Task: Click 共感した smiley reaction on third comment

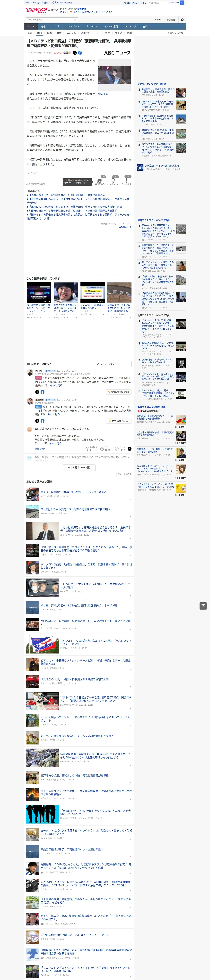Action: coord(87,449)
